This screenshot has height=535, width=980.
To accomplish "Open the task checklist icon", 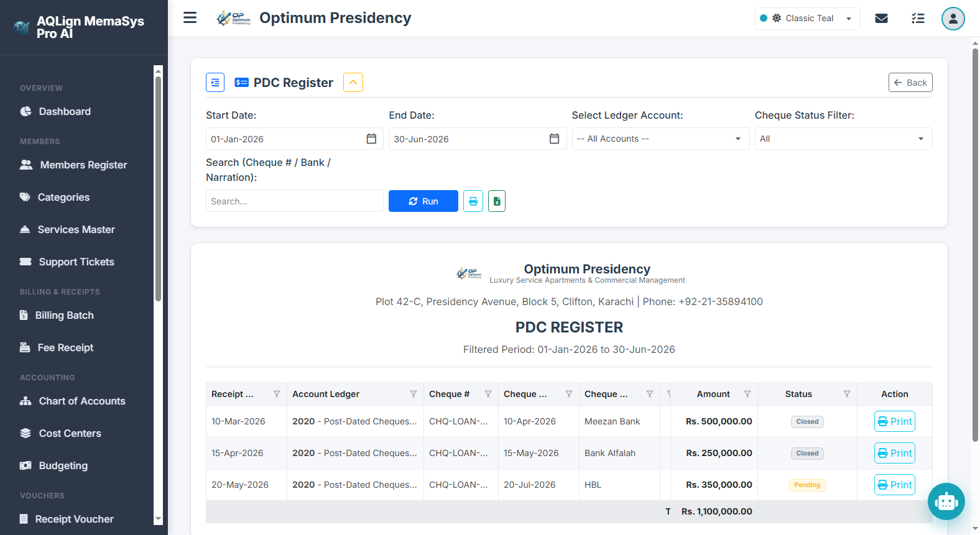I will click(918, 19).
